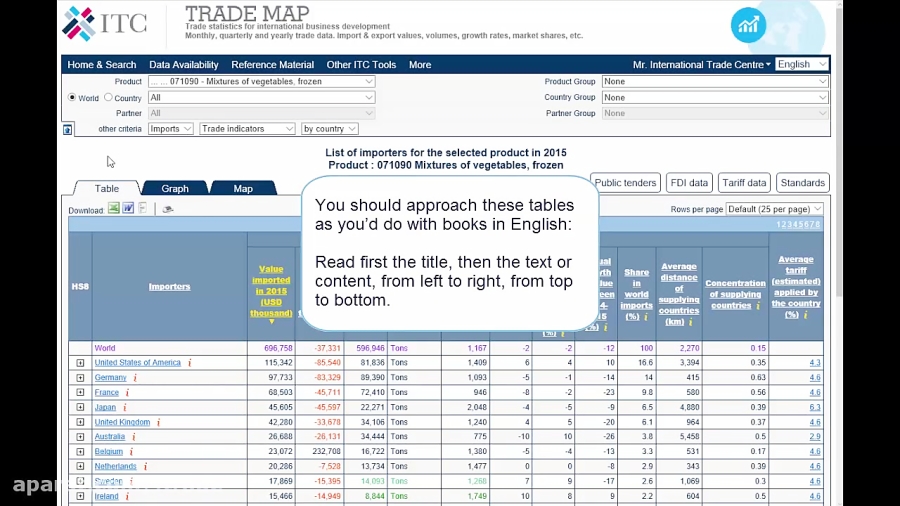Open info icon next to Ireland
900x506 pixels.
pyautogui.click(x=127, y=496)
